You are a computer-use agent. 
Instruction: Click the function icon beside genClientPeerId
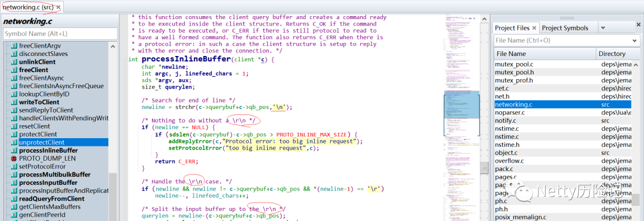click(x=14, y=215)
